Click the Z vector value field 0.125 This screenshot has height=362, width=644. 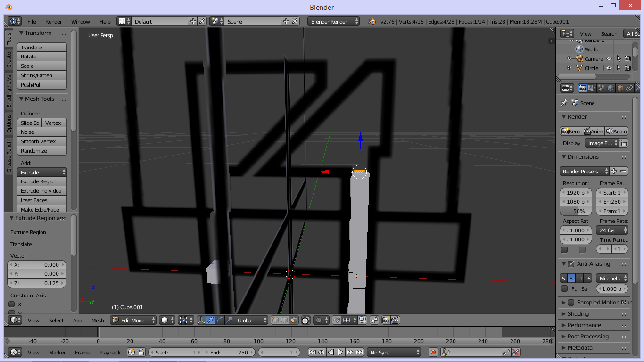click(37, 283)
